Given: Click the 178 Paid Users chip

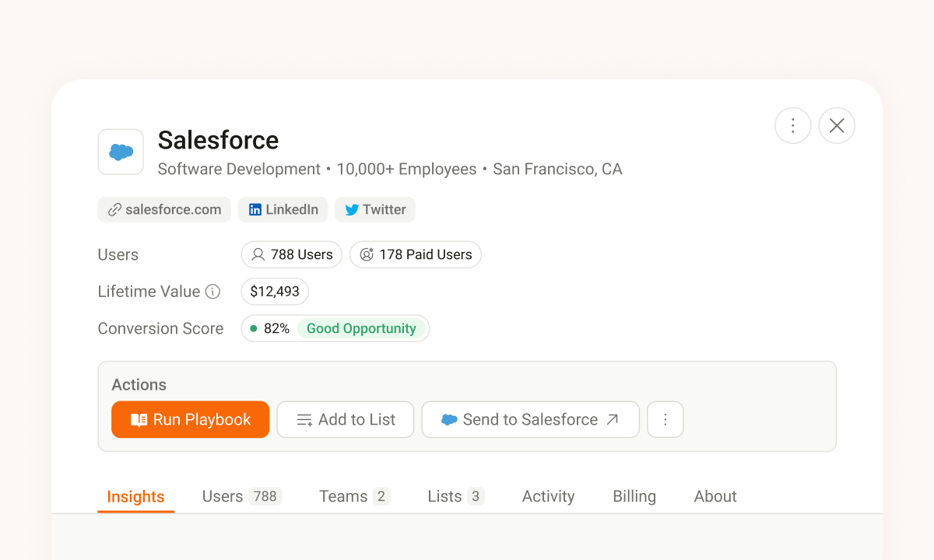Looking at the screenshot, I should coord(415,254).
